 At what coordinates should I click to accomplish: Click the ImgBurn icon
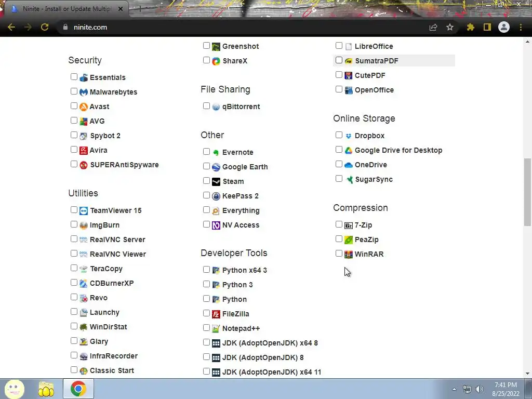point(84,225)
